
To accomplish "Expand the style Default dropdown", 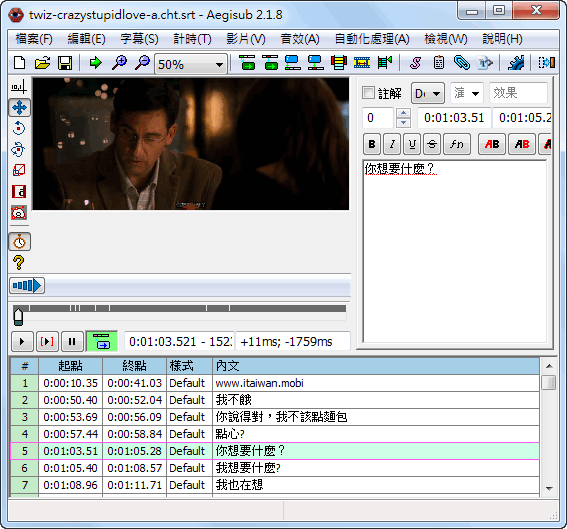I will click(427, 93).
